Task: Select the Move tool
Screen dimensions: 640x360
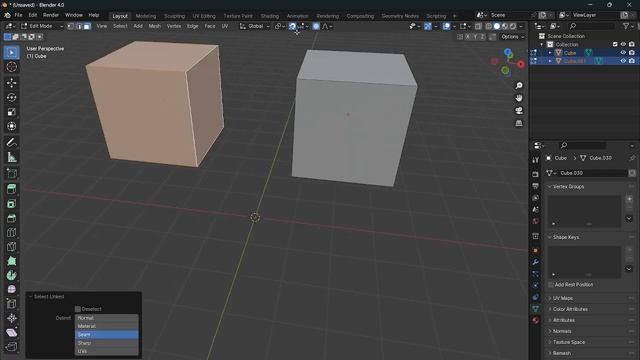Action: 11,83
